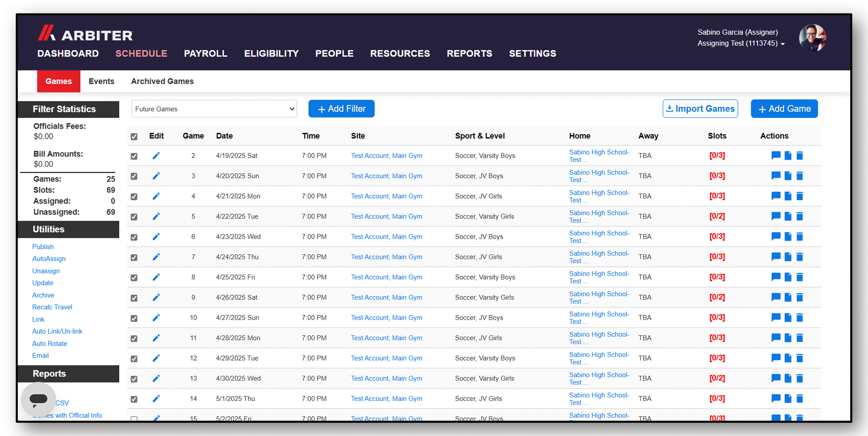The width and height of the screenshot is (868, 436).
Task: Toggle the select-all checkbox in the table header
Action: pyautogui.click(x=134, y=137)
